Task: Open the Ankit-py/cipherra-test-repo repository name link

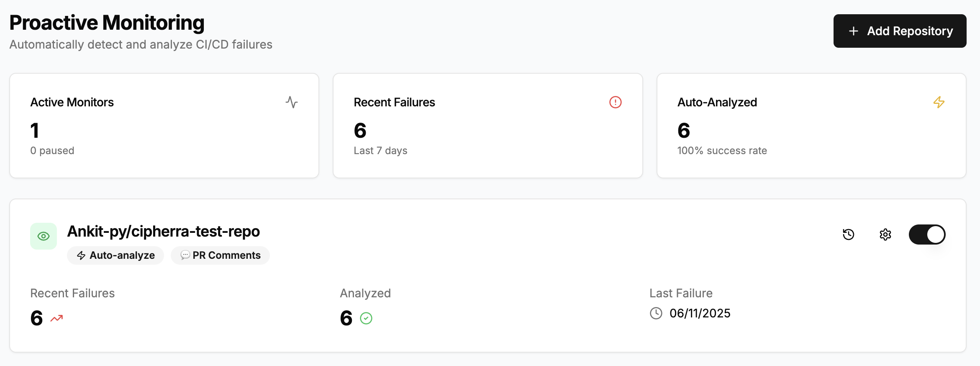Action: click(163, 231)
